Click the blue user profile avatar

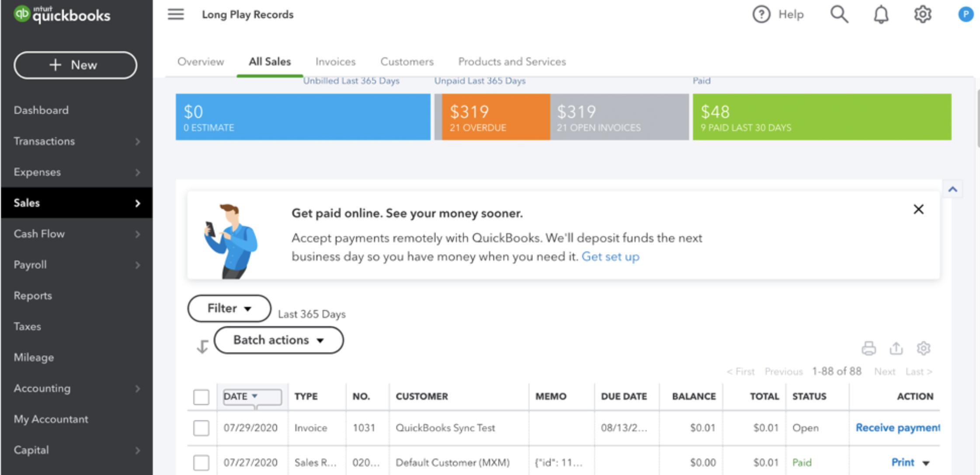pyautogui.click(x=965, y=14)
